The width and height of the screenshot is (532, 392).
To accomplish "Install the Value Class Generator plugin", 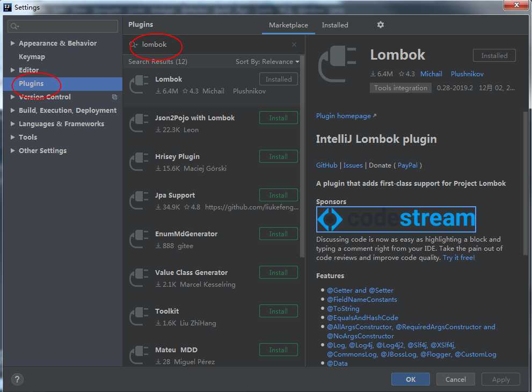I will click(x=279, y=273).
